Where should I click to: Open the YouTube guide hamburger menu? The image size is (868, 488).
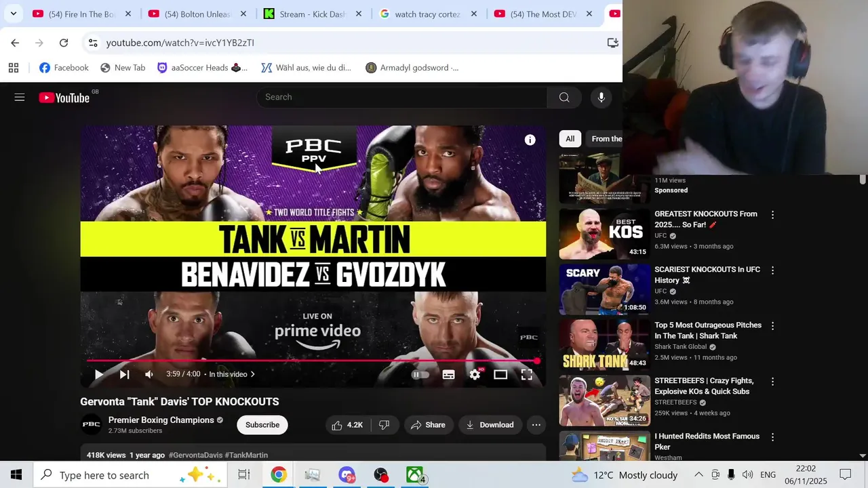click(x=20, y=98)
